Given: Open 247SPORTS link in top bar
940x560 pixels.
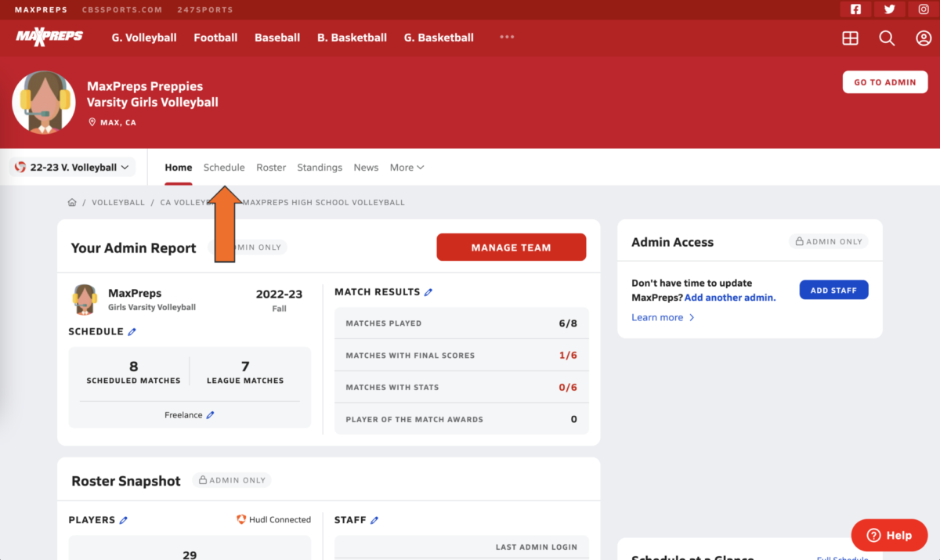Looking at the screenshot, I should click(x=206, y=9).
